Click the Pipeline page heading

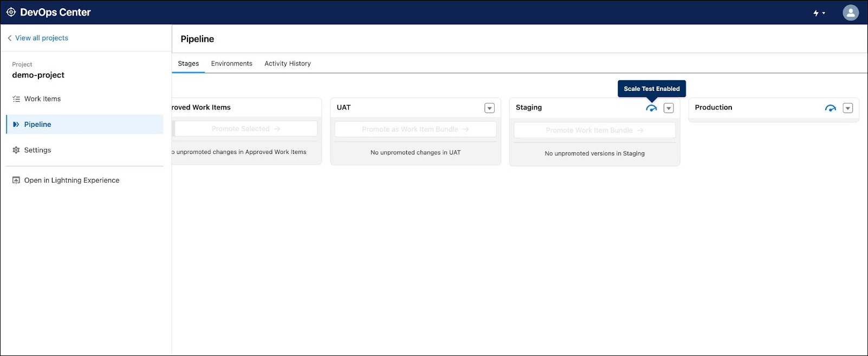point(197,39)
